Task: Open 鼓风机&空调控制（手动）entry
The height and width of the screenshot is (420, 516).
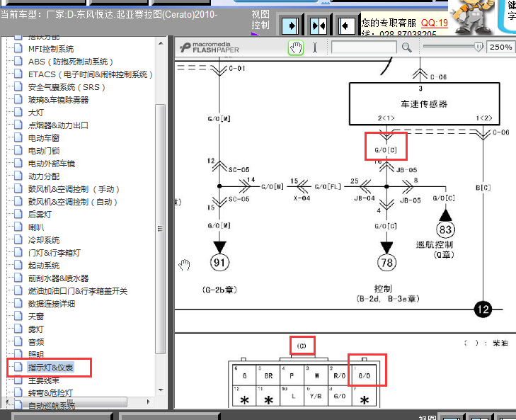Action: coord(74,189)
